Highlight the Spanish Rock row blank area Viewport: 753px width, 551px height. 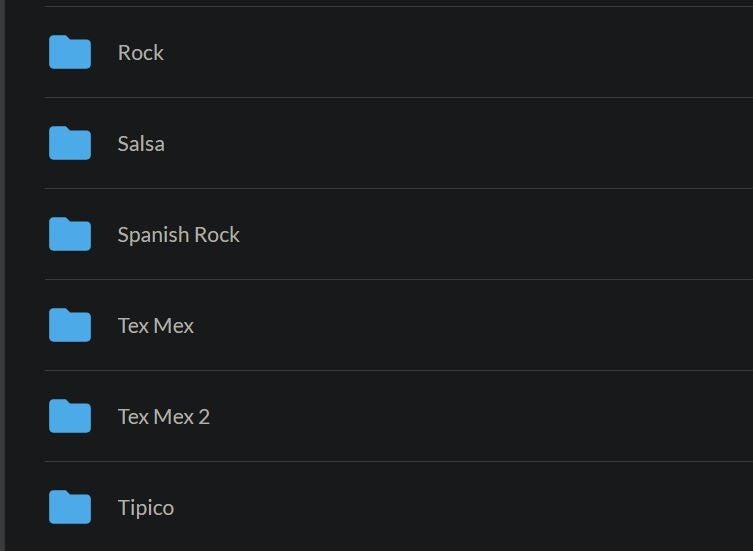[500, 235]
